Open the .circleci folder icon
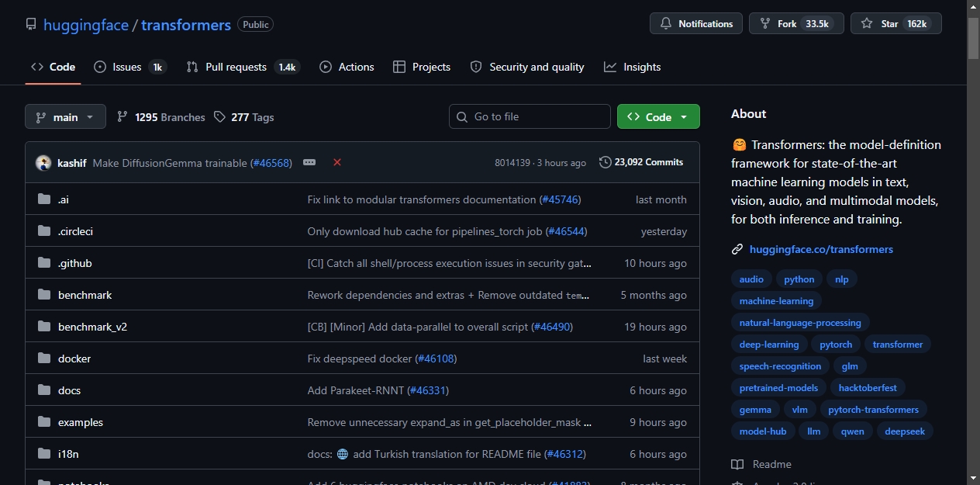980x485 pixels. pos(44,231)
